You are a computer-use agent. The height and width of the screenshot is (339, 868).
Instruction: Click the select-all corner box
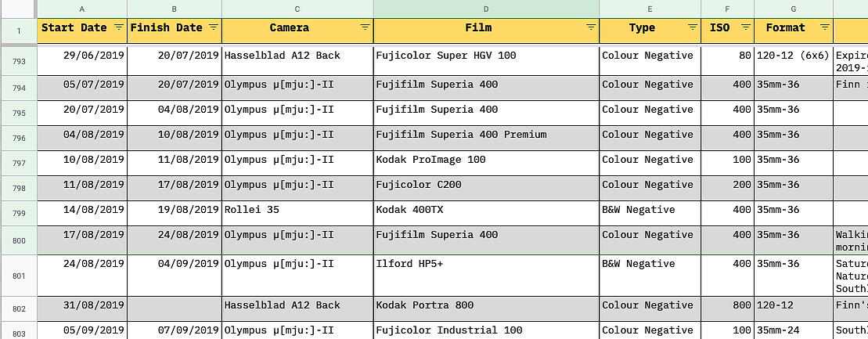point(19,9)
